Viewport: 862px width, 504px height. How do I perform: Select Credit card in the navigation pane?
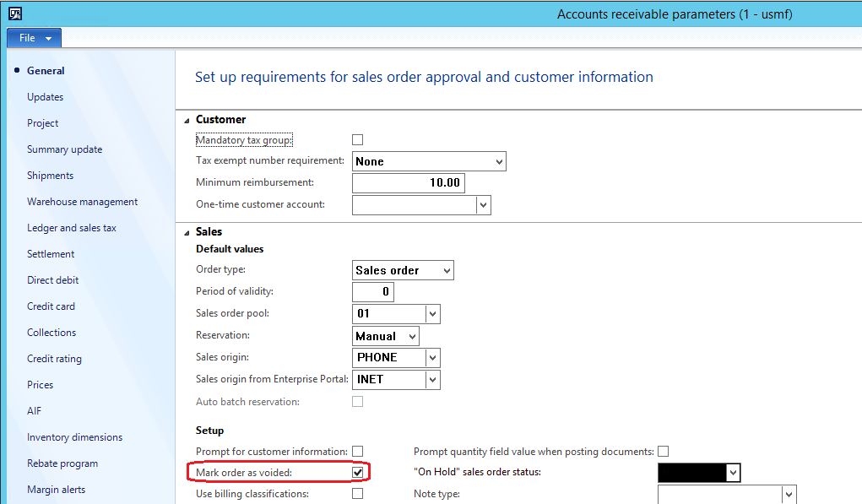pyautogui.click(x=49, y=306)
